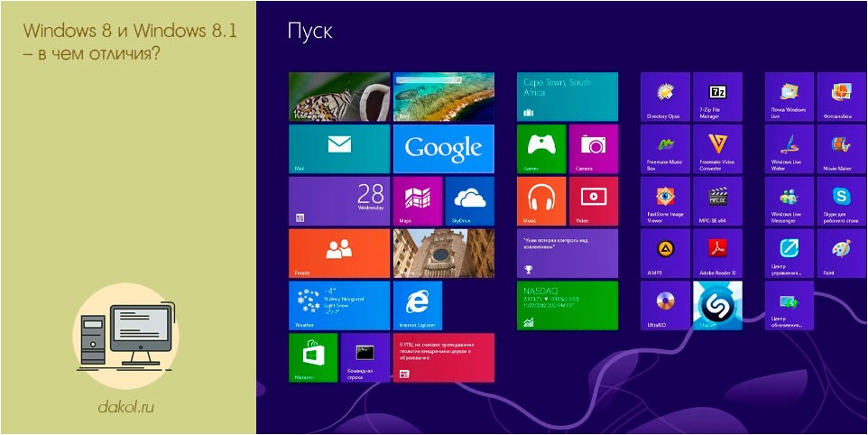The image size is (868, 435).
Task: Open Freemake Video Converter
Action: coord(717,149)
